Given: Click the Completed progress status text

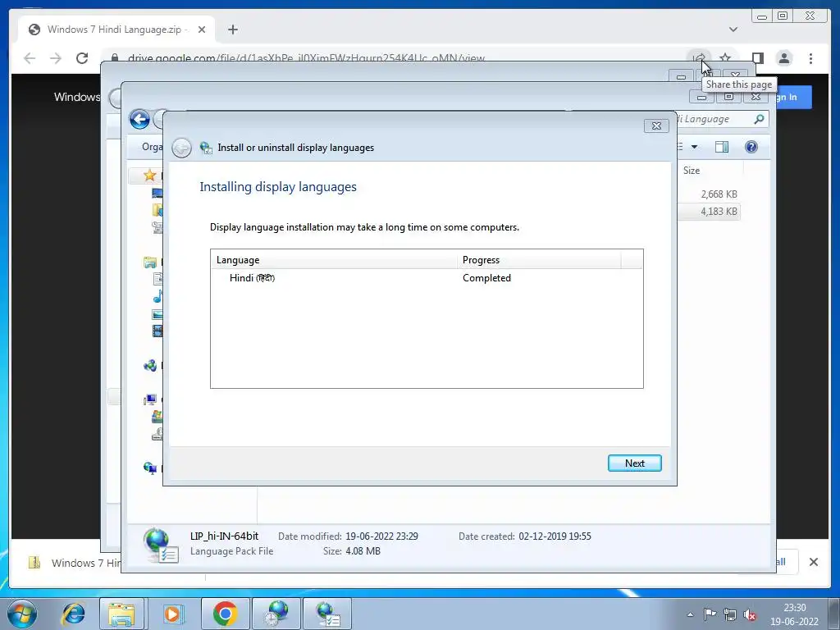Looking at the screenshot, I should 486,278.
